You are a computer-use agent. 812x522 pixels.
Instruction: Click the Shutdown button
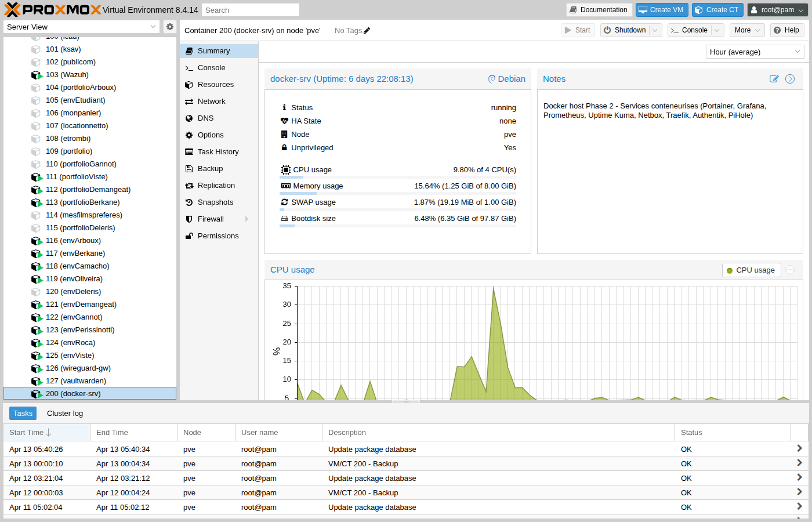[x=625, y=30]
